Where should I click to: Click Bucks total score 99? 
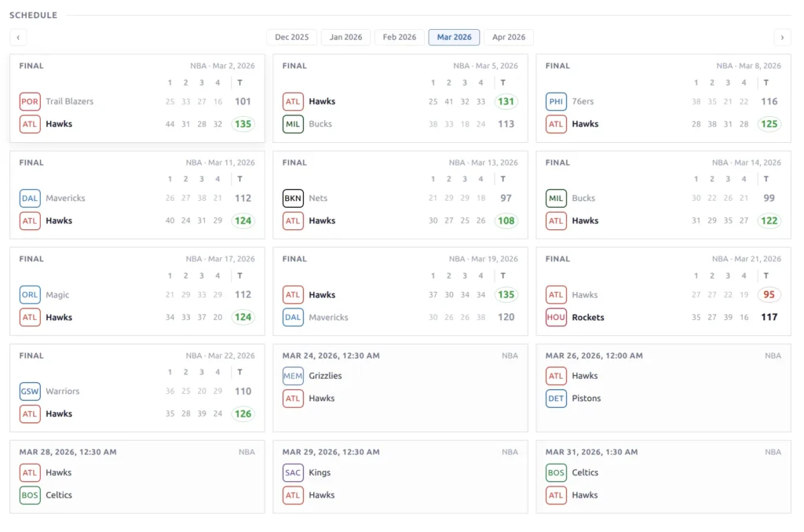(769, 199)
